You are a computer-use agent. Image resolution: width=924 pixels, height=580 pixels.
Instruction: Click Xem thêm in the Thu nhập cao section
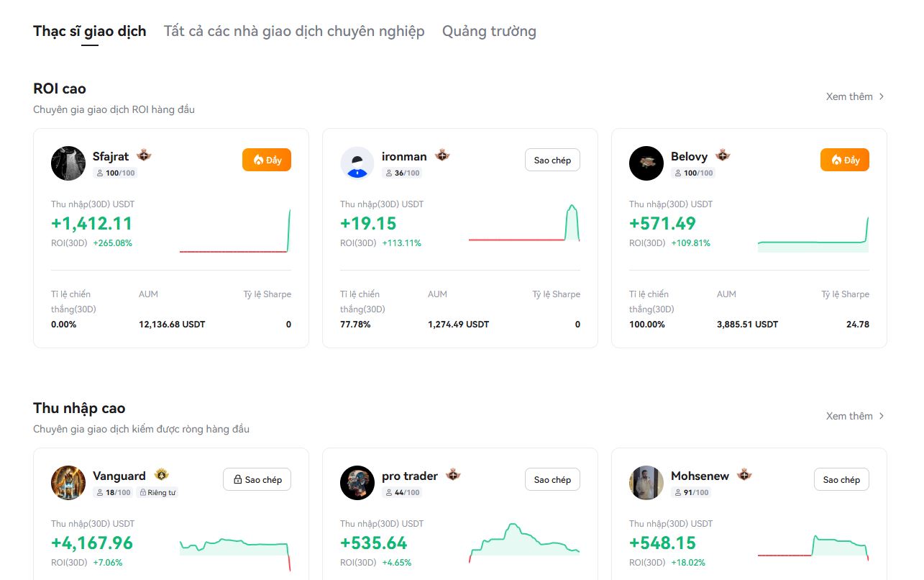click(x=856, y=416)
